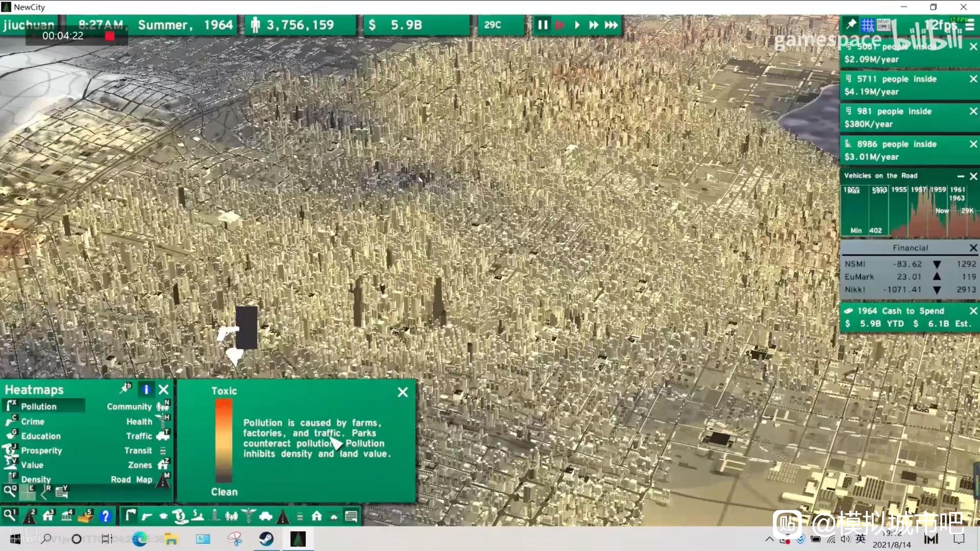The width and height of the screenshot is (980, 551).
Task: Close the 8986 people inside panel
Action: (x=973, y=144)
